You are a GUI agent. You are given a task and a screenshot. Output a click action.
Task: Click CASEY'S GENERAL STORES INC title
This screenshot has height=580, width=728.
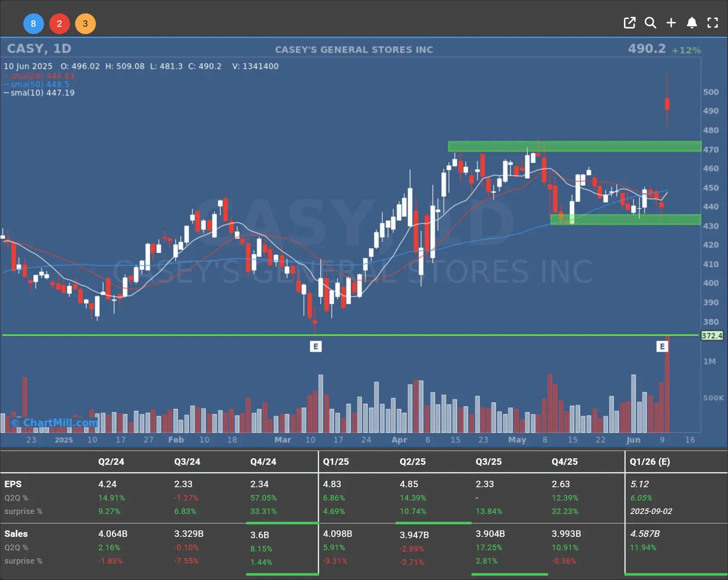(354, 50)
